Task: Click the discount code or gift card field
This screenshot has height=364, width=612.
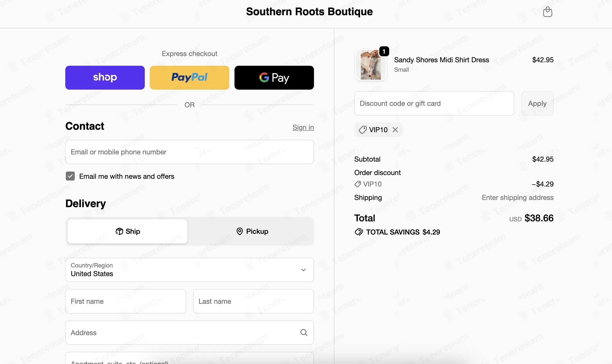Action: click(x=434, y=103)
